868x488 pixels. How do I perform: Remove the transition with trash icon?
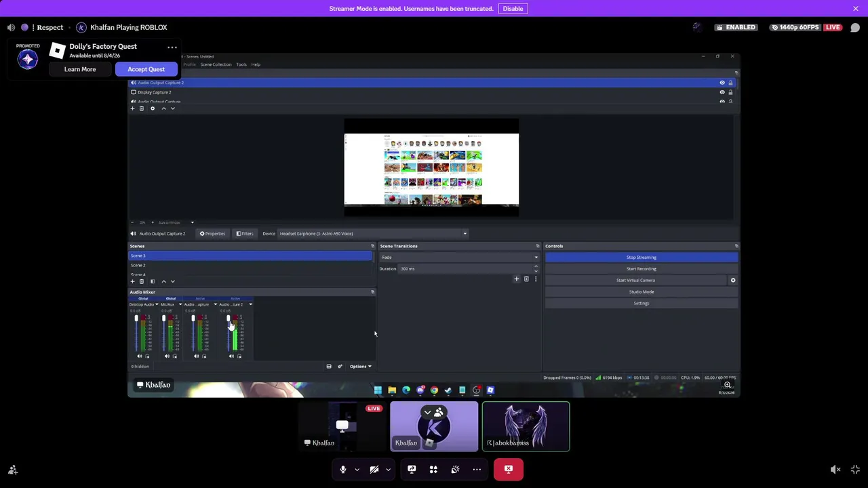click(526, 279)
